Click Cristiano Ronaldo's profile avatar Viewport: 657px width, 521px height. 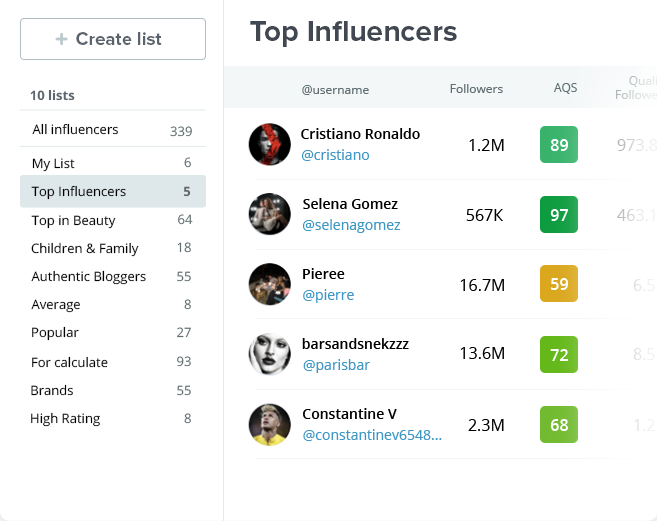269,144
